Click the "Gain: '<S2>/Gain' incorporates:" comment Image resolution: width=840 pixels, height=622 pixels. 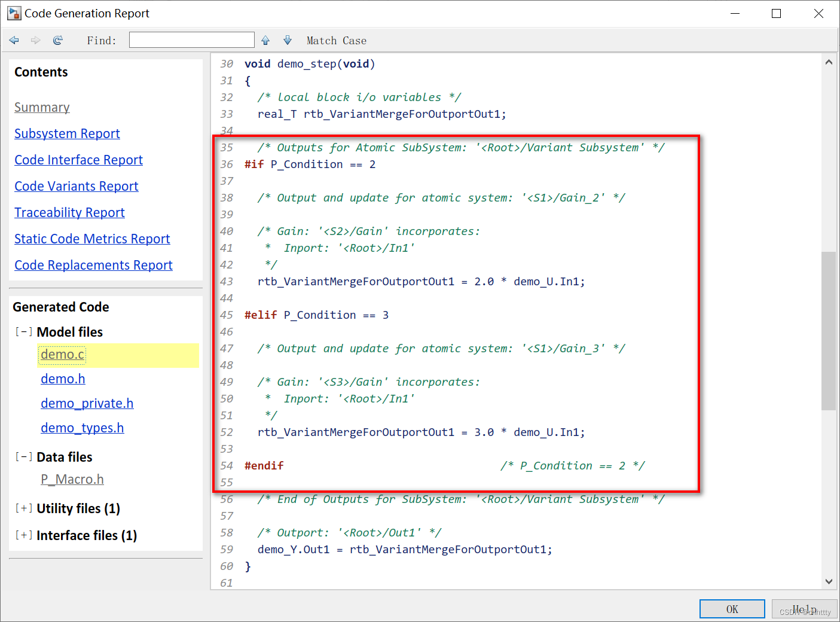(369, 231)
